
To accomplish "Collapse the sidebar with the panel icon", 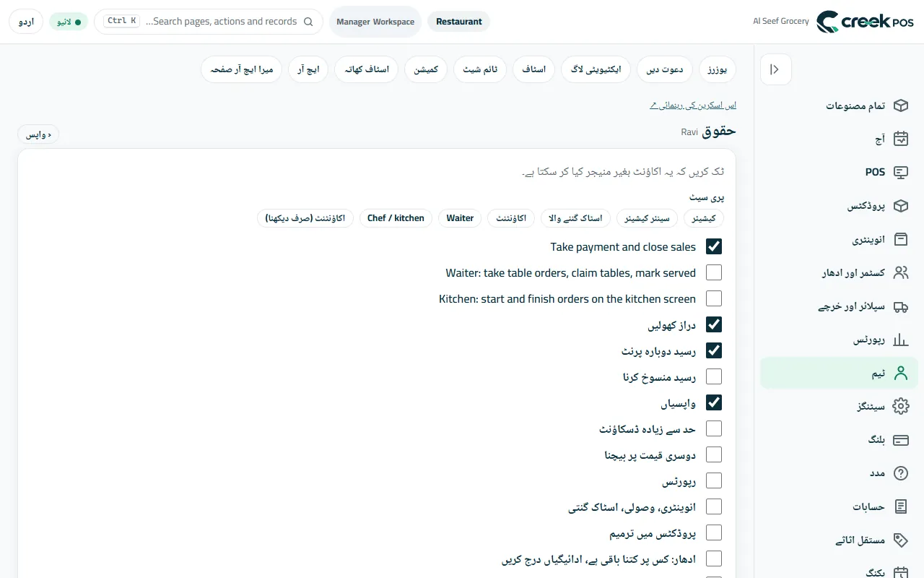I will coord(775,69).
